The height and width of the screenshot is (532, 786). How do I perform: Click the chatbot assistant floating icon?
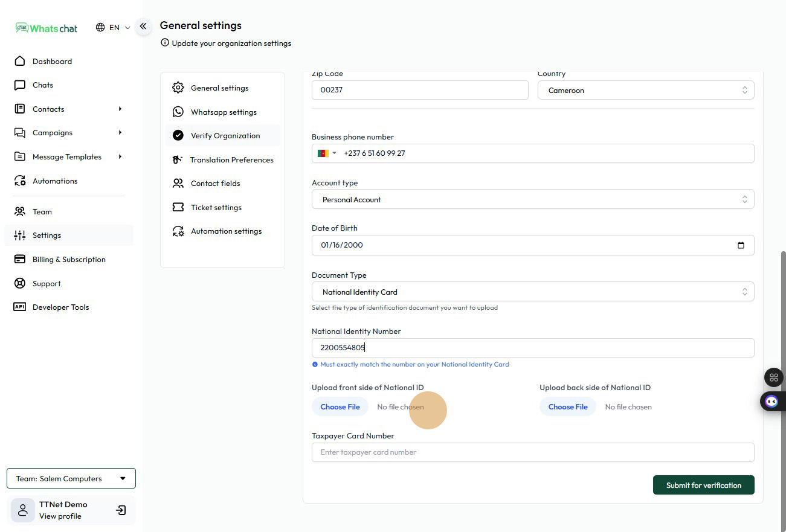pos(772,401)
